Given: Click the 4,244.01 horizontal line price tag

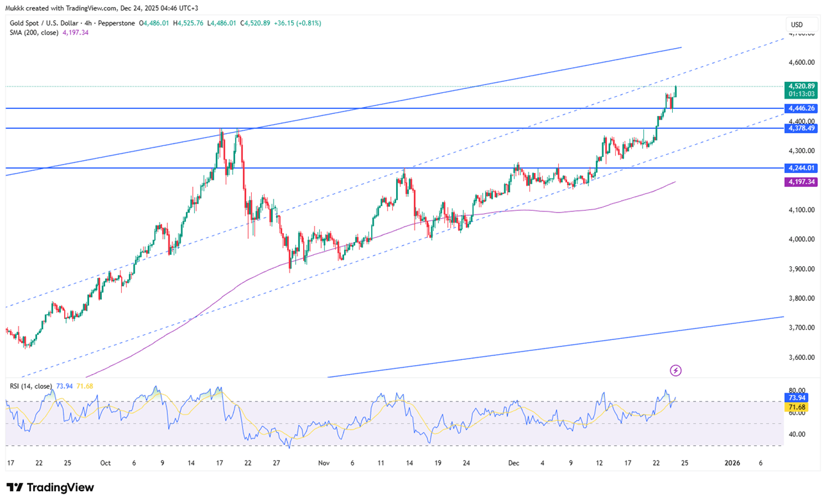Looking at the screenshot, I should click(x=802, y=168).
